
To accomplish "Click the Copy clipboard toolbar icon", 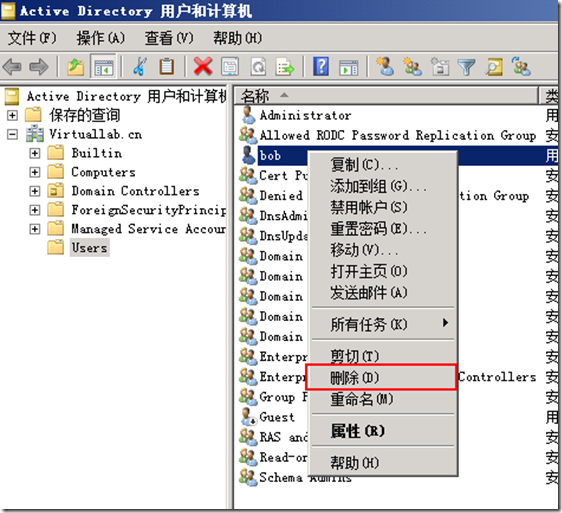I will pyautogui.click(x=167, y=67).
